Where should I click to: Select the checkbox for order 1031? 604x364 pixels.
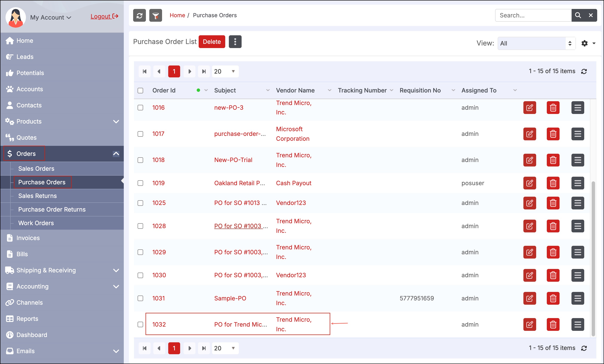pos(140,298)
